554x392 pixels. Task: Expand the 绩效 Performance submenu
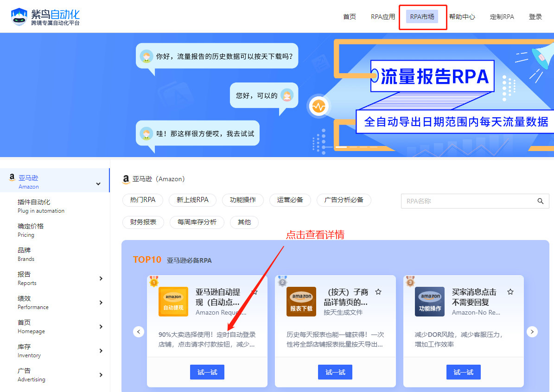[101, 303]
